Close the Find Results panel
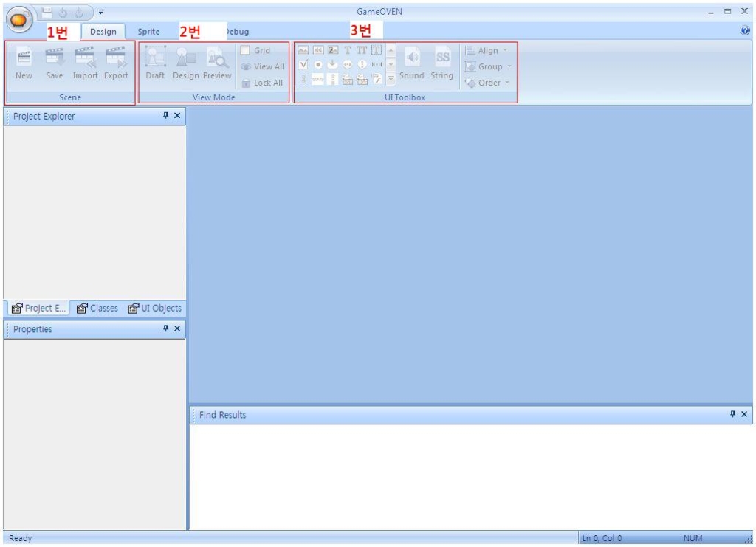The width and height of the screenshot is (756, 547). pos(744,414)
